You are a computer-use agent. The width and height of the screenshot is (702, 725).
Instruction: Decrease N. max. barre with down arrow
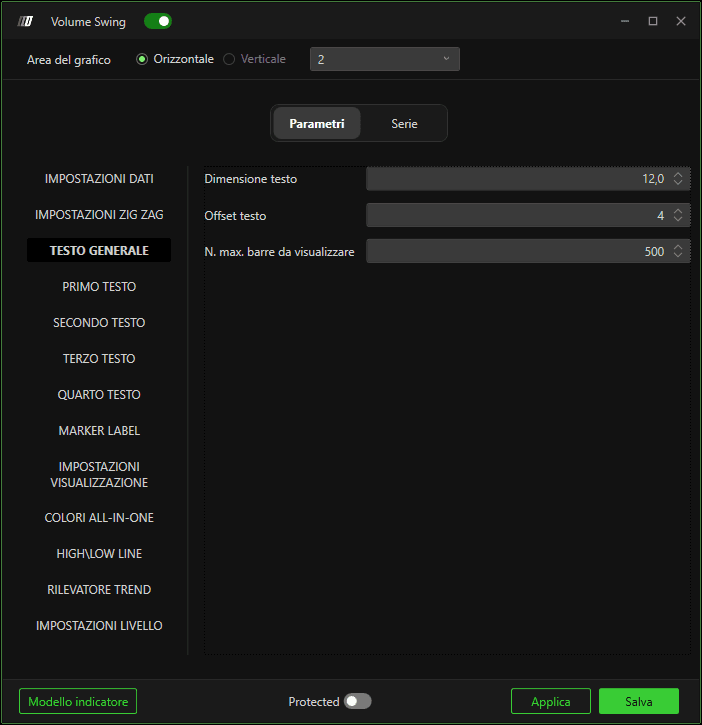tap(678, 255)
